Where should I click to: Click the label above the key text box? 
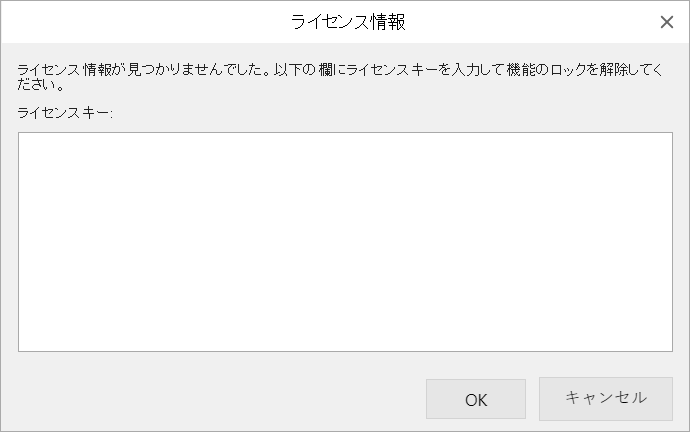click(66, 113)
